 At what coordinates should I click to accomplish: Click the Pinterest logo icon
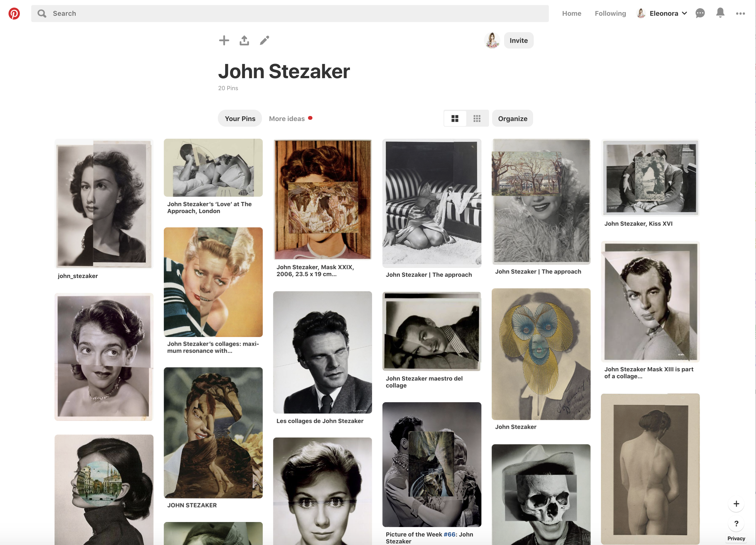[x=14, y=14]
